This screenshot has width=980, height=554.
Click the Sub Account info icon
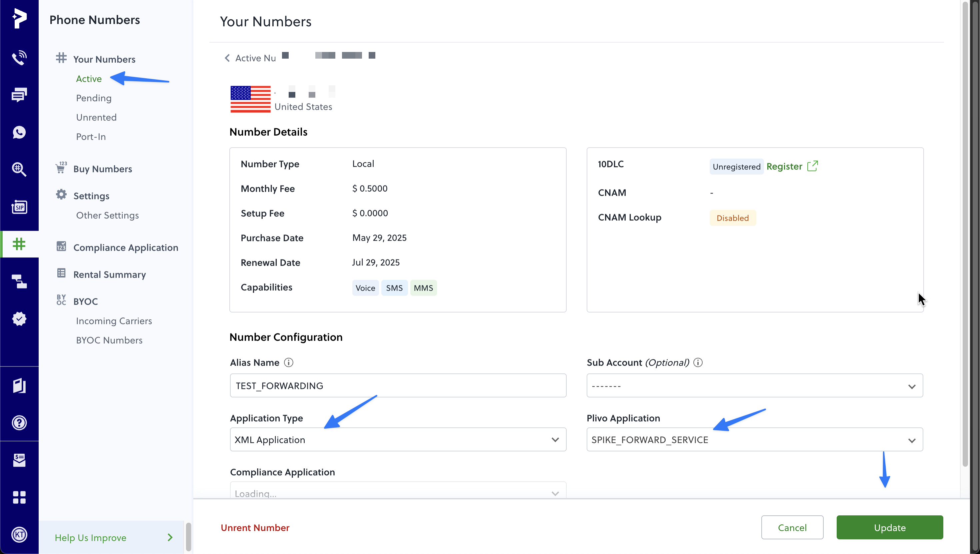tap(698, 362)
